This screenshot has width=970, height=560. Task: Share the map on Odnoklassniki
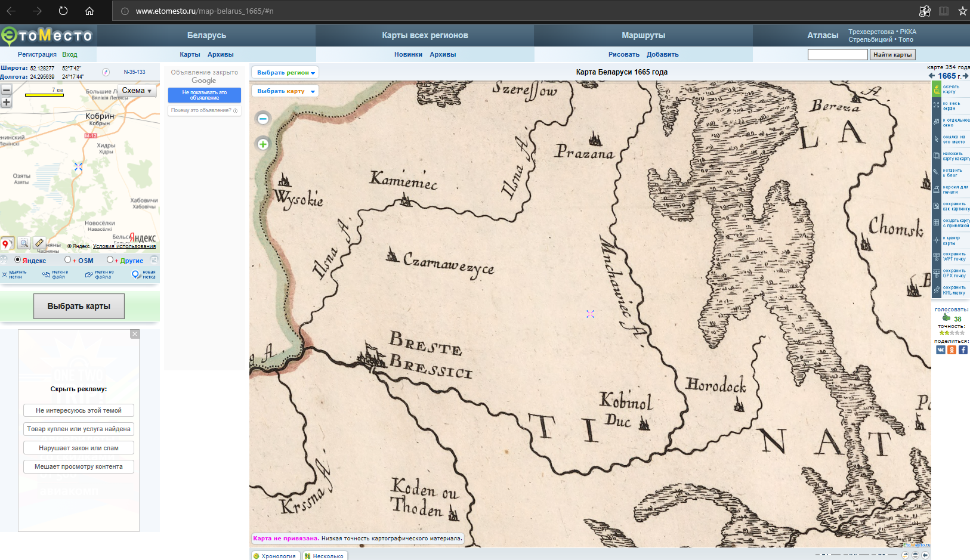(952, 350)
